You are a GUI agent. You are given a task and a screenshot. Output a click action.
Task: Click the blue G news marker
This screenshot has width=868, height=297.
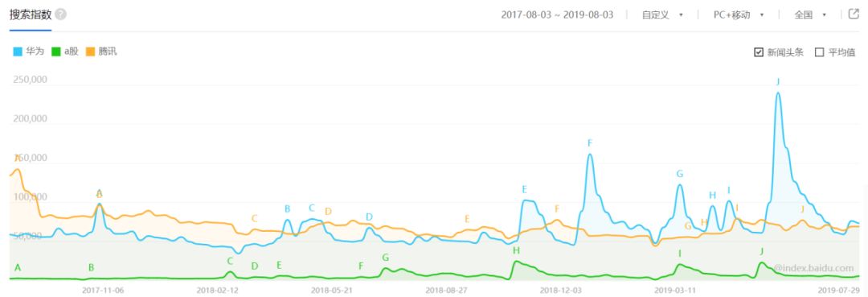(680, 174)
